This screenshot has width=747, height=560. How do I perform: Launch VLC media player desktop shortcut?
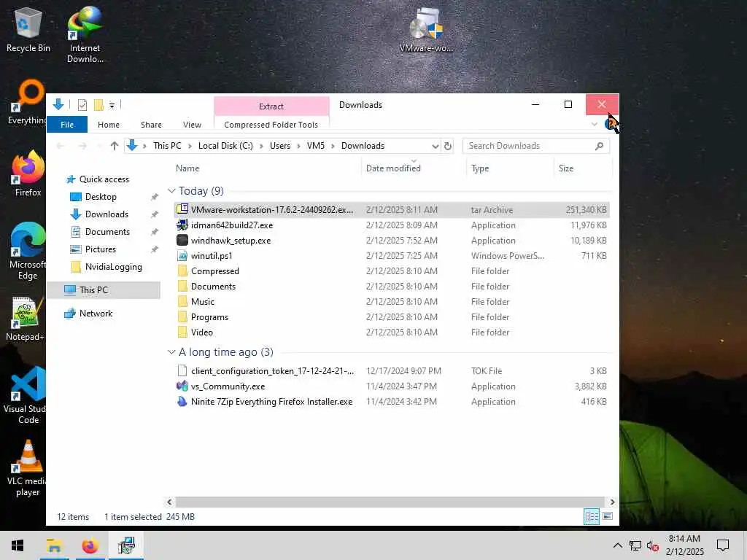coord(28,469)
